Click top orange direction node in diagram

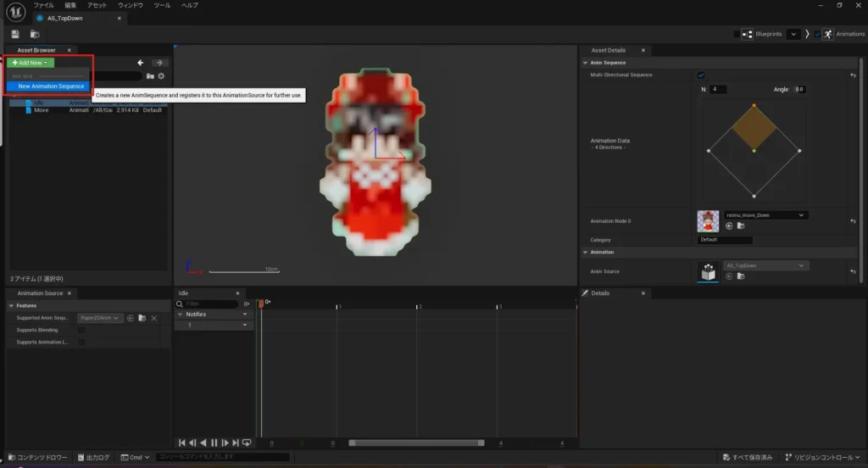pyautogui.click(x=754, y=105)
